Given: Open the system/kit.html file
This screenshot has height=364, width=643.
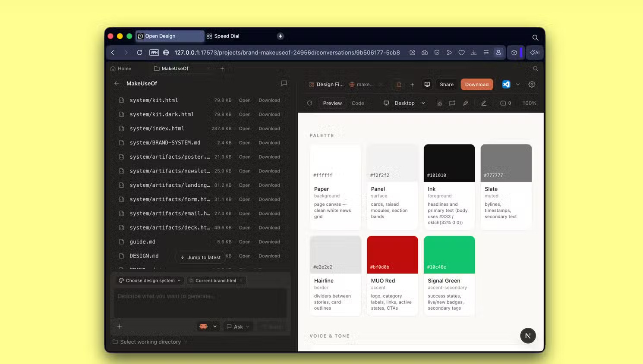Looking at the screenshot, I should (244, 100).
